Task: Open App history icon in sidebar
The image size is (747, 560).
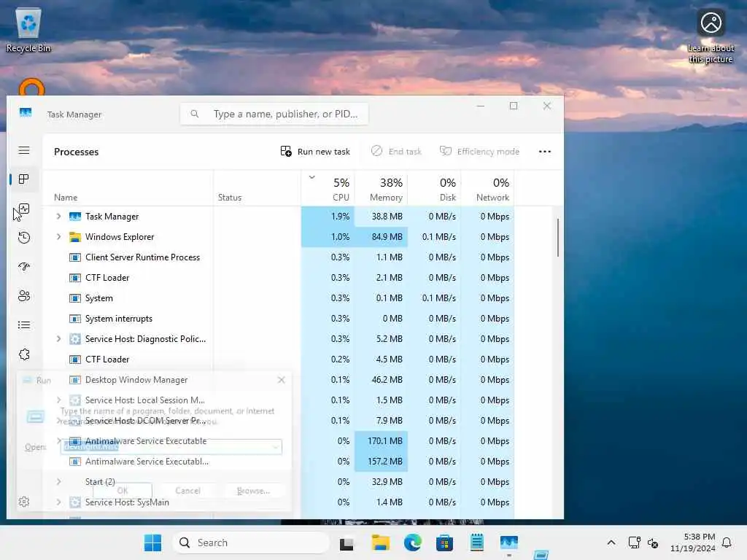Action: pos(24,238)
